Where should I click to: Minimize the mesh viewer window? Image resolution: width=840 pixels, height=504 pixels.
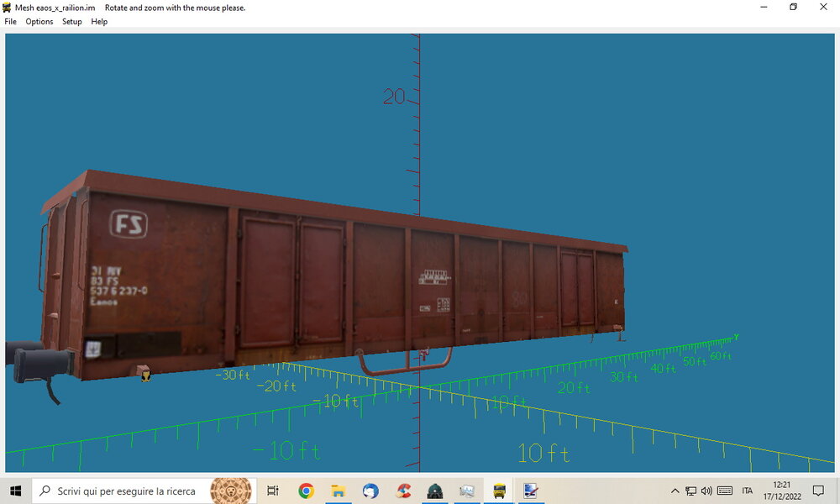[764, 7]
